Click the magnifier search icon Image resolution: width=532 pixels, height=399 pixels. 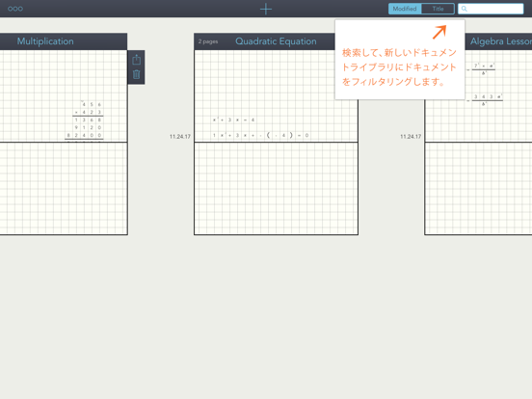click(x=465, y=9)
